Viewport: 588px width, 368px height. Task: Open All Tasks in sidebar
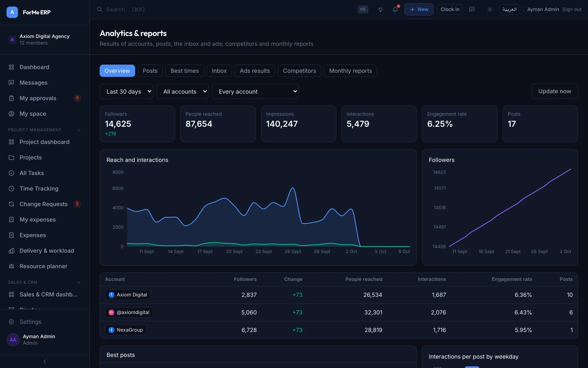pos(45,173)
